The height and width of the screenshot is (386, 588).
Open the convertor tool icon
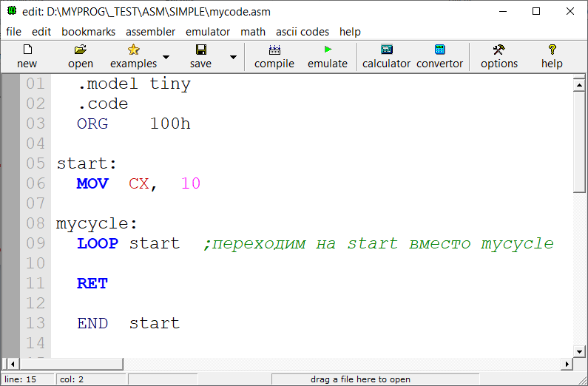(x=439, y=50)
